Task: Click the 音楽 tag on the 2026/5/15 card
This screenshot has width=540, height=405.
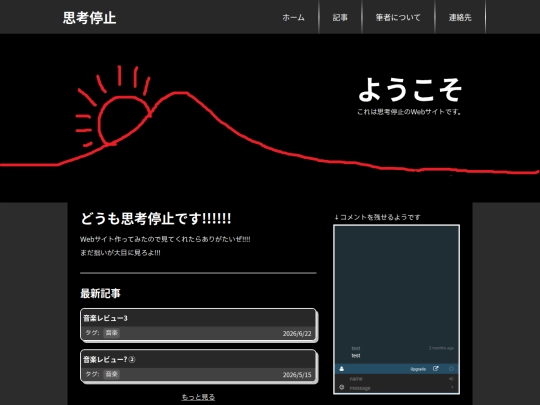Action: (x=112, y=374)
